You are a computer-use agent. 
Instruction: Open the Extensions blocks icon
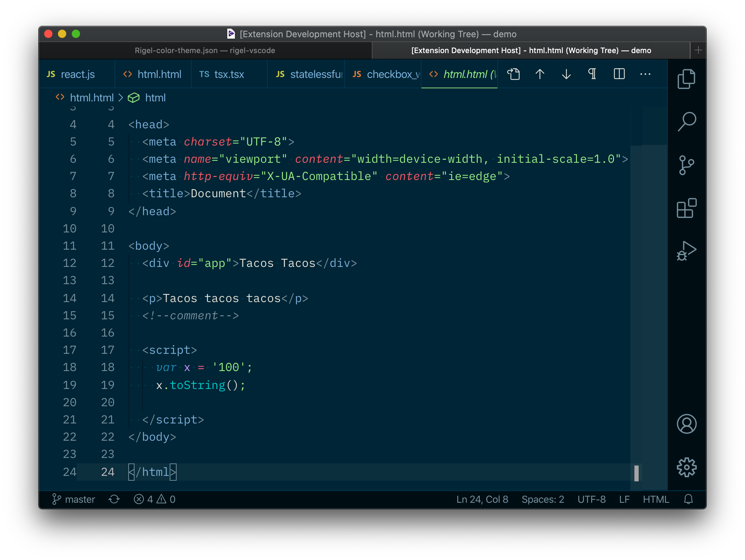[x=686, y=208]
